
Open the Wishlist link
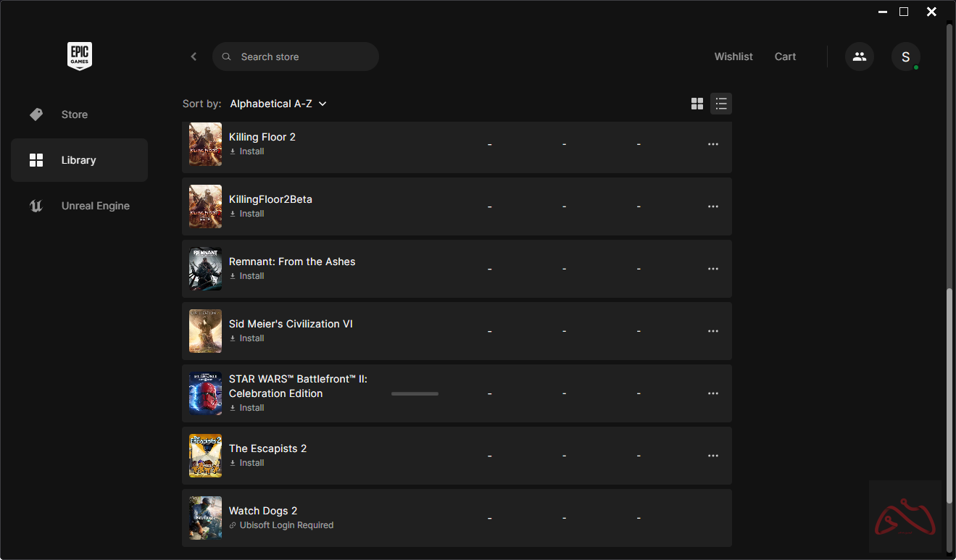(x=733, y=57)
